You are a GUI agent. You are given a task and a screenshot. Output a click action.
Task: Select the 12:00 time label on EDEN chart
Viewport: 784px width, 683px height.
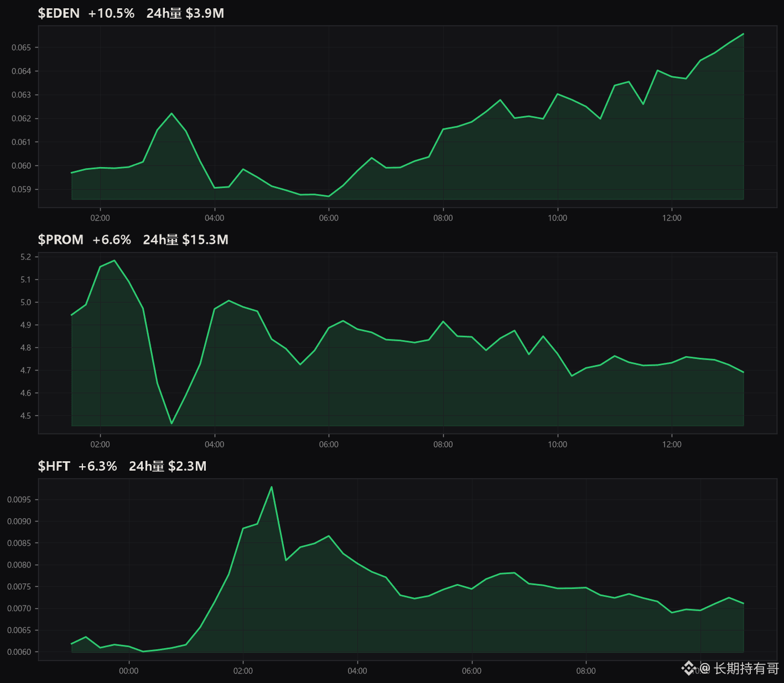click(672, 218)
